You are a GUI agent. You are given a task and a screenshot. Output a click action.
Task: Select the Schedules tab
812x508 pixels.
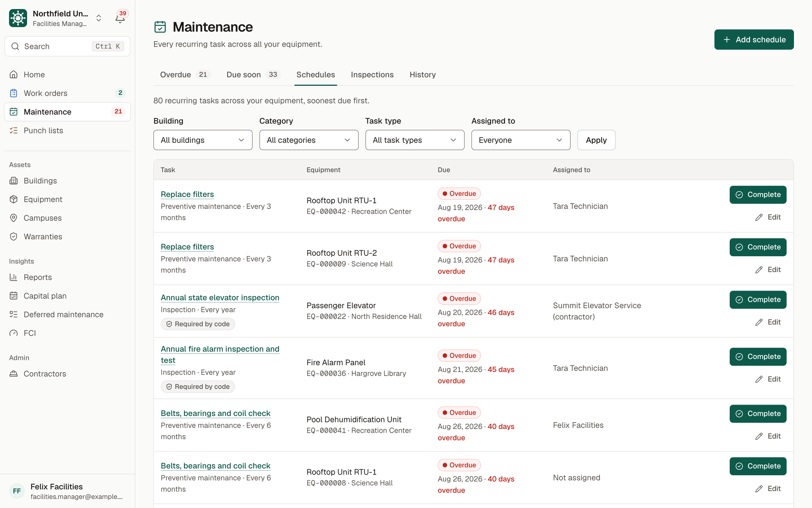[x=315, y=75]
